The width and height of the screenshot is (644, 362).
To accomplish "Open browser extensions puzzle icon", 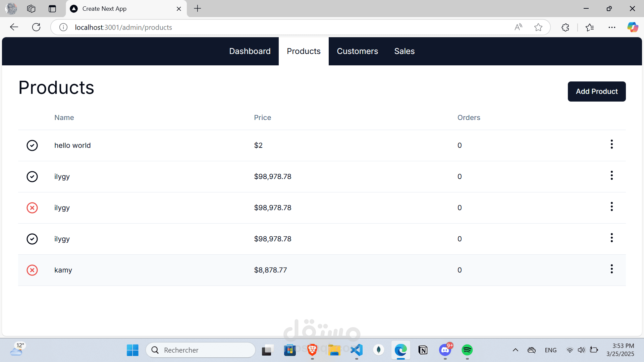I will (565, 27).
